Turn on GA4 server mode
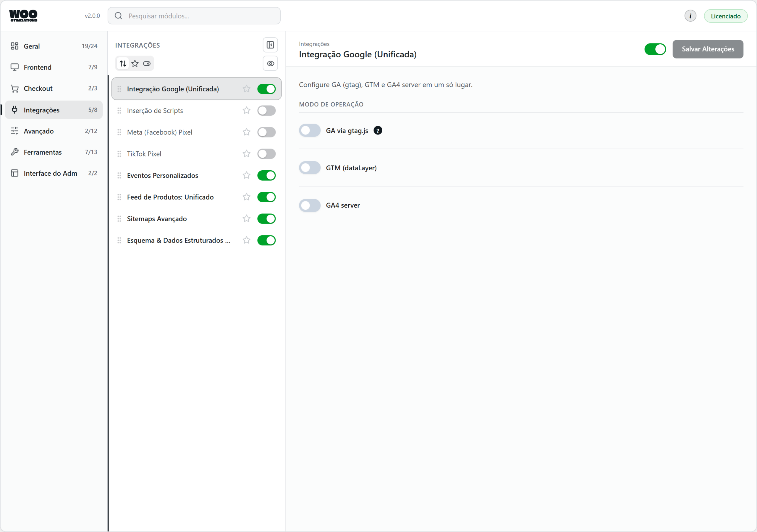Image resolution: width=757 pixels, height=532 pixels. coord(310,205)
